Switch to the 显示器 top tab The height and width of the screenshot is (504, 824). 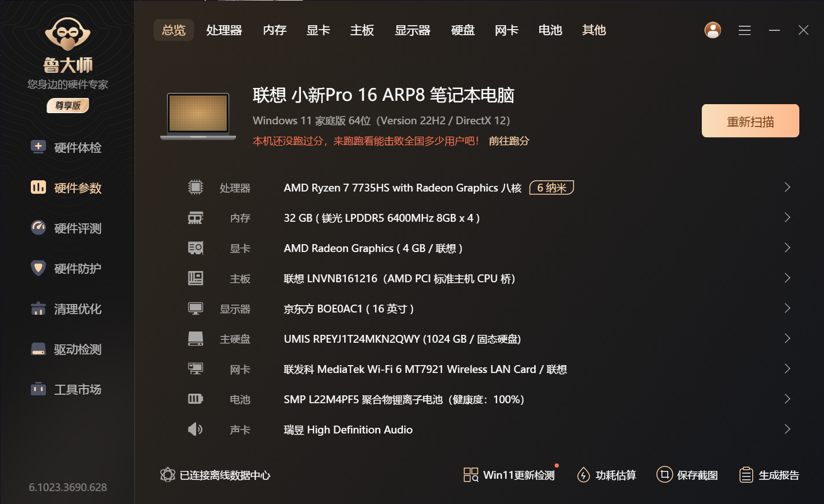(413, 30)
